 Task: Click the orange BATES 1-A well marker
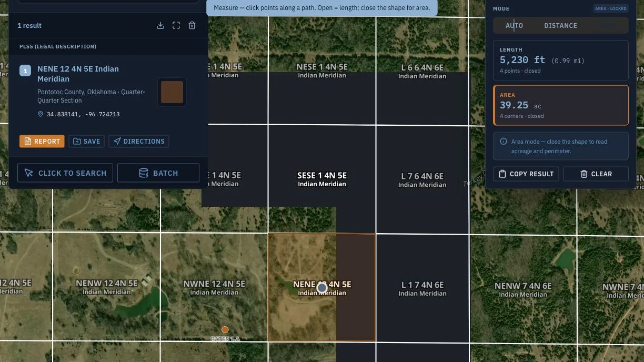[225, 329]
